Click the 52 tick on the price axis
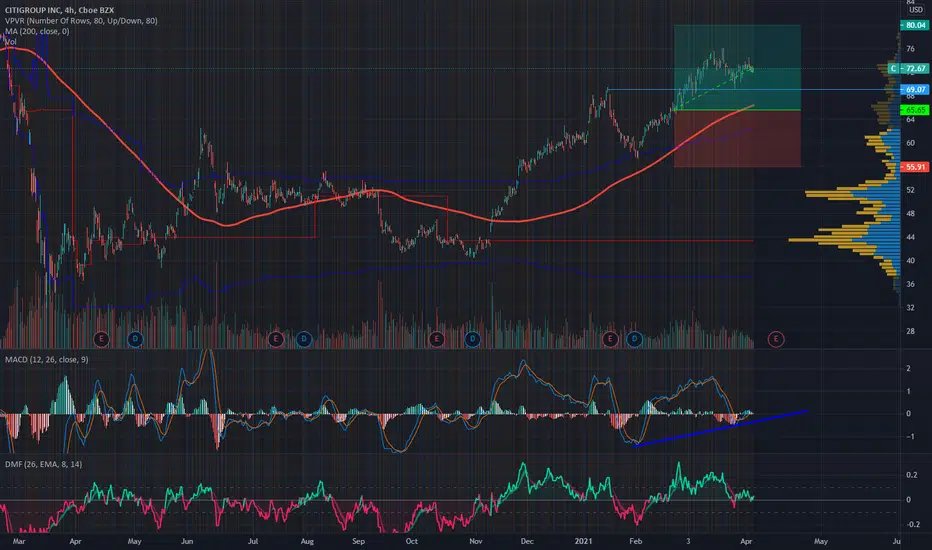932x550 pixels. [x=911, y=190]
